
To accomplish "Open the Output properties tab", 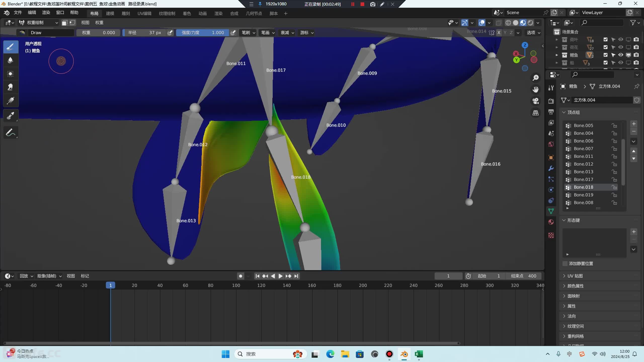I will click(551, 112).
